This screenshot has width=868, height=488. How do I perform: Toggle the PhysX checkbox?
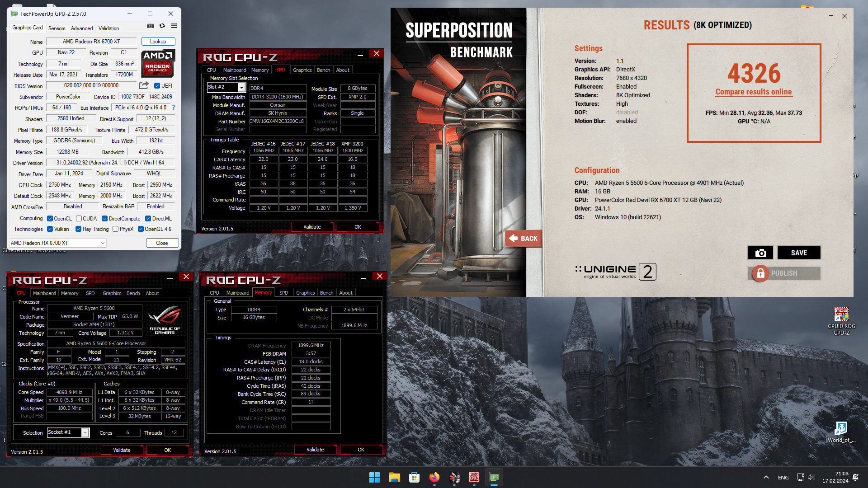click(x=115, y=229)
